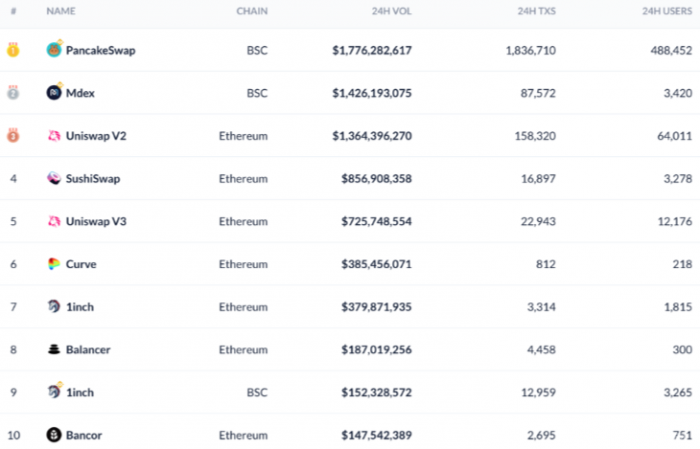
Task: Sort by the 24H USERS column header
Action: (668, 12)
